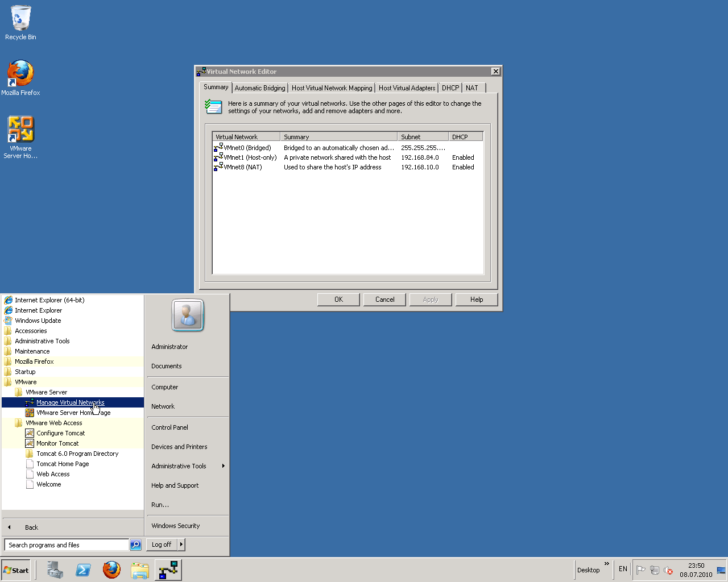Click the Log off button
Viewport: 728px width, 582px height.
162,544
